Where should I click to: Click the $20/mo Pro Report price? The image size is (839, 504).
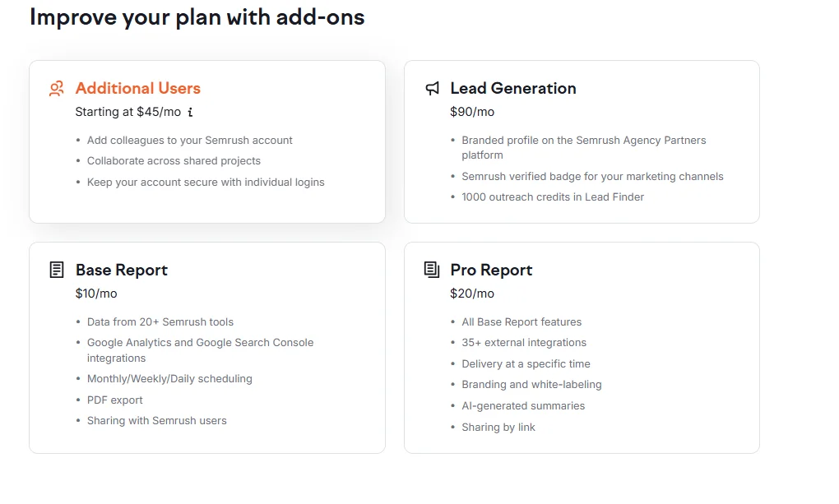472,294
